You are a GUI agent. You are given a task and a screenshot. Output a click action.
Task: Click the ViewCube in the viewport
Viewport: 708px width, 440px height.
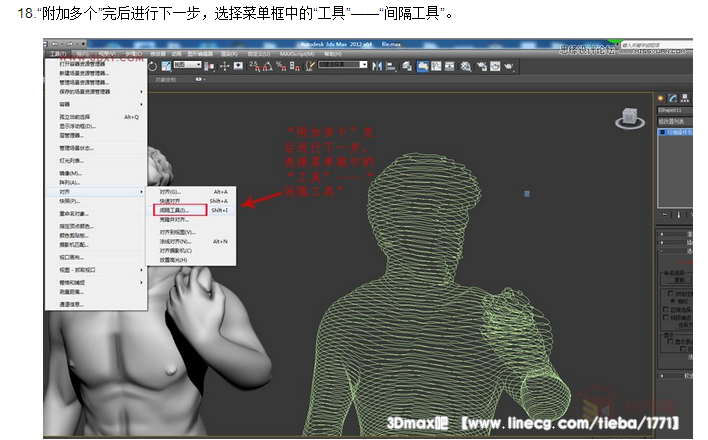tap(630, 116)
